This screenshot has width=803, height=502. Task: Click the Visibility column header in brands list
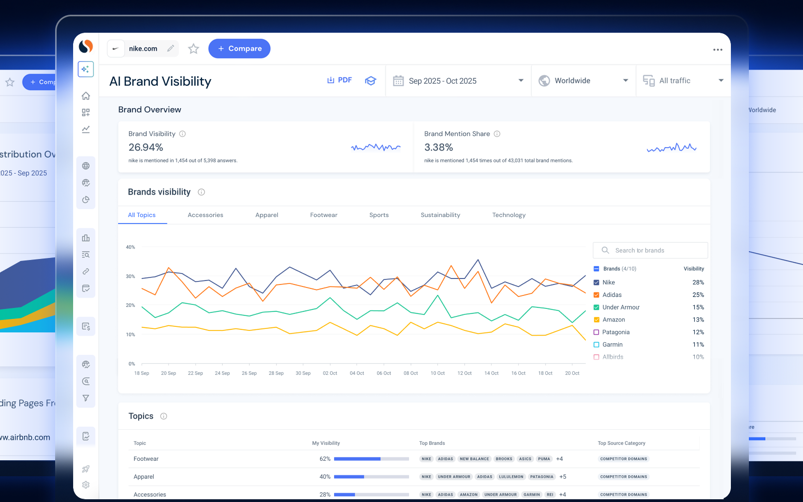[x=693, y=268]
